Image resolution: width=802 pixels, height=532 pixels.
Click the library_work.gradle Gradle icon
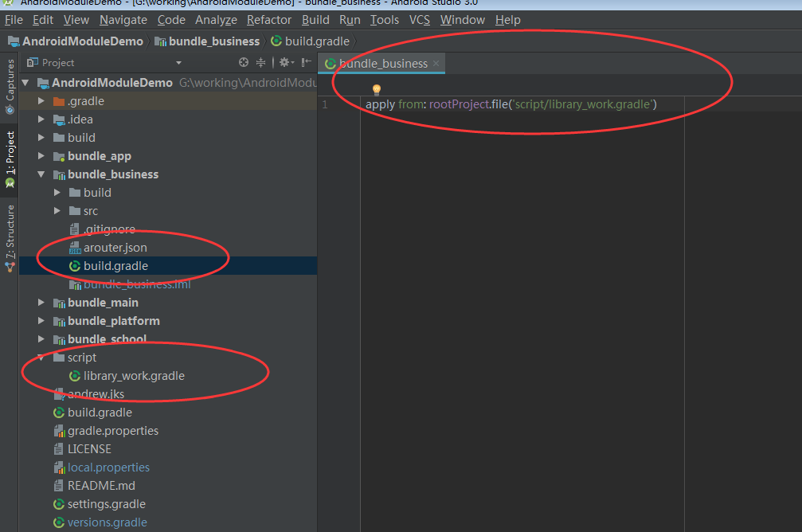[x=75, y=376]
